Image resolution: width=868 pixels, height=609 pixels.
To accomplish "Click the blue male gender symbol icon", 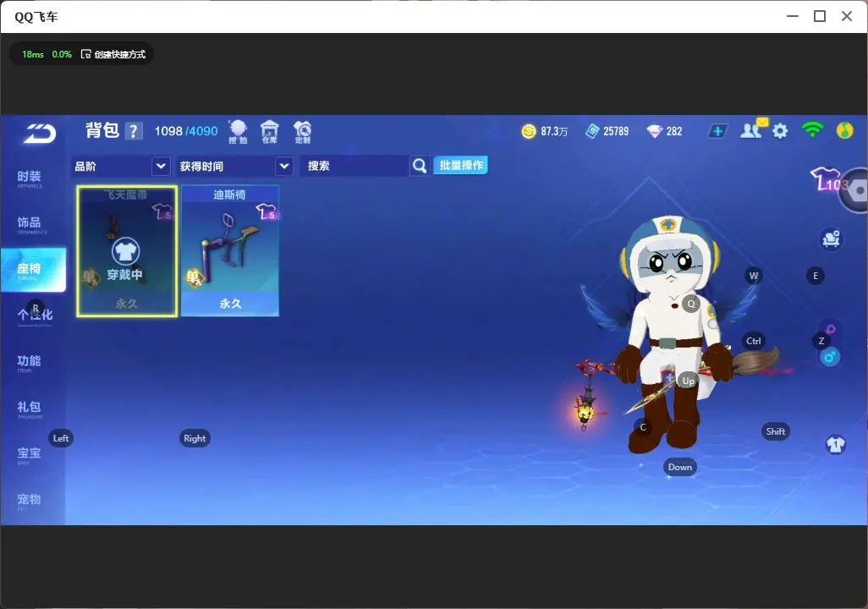I will [830, 357].
